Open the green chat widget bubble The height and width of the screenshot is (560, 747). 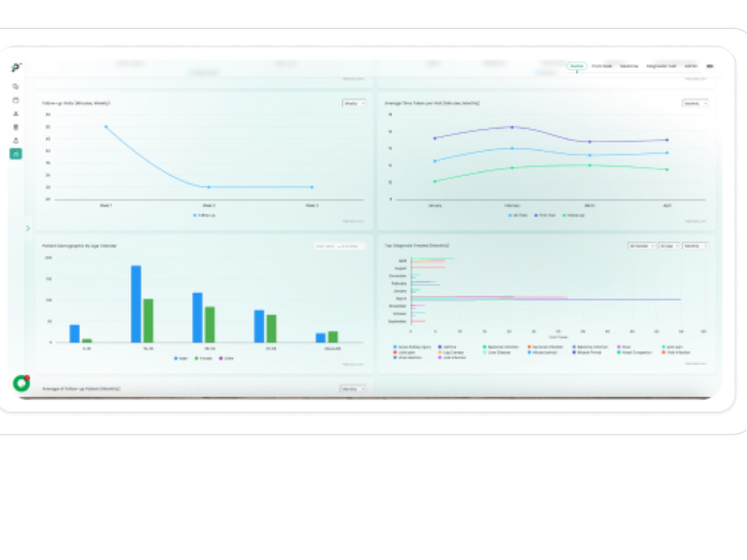(22, 383)
